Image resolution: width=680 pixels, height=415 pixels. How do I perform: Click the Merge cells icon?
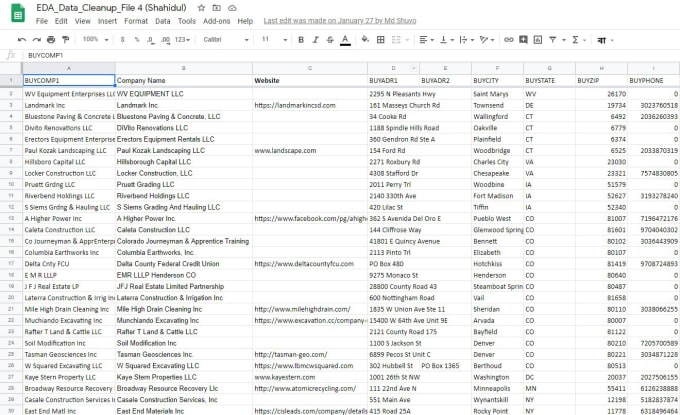396,39
